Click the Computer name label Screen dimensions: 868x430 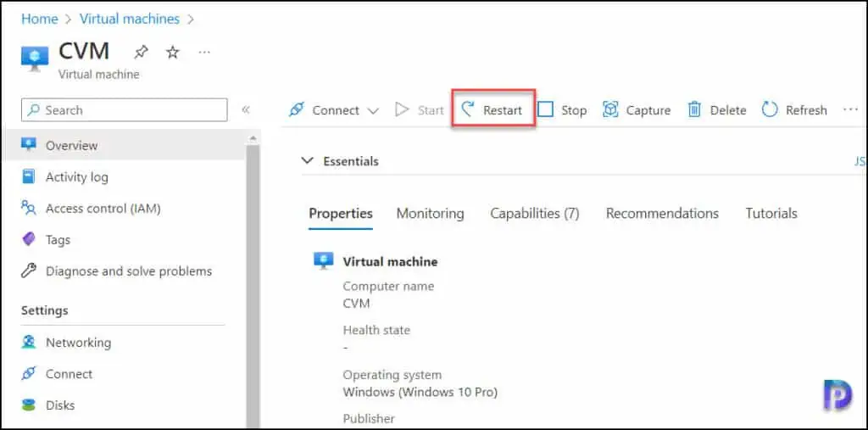(388, 287)
